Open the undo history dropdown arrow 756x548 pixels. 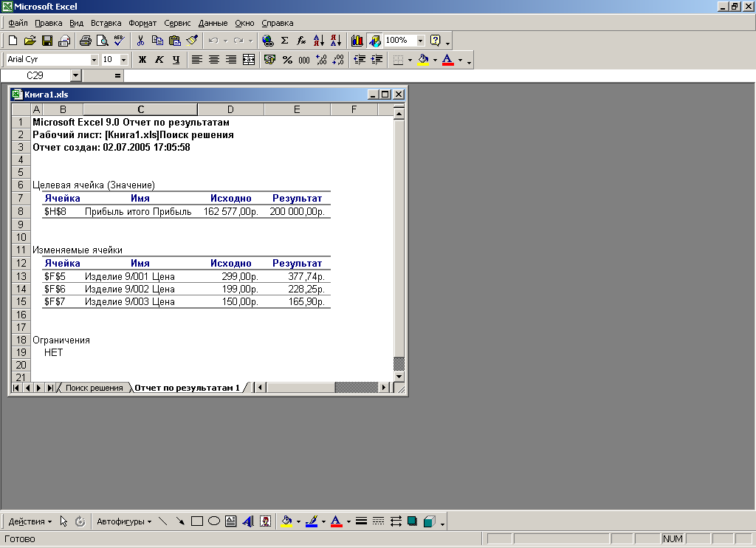pyautogui.click(x=225, y=41)
